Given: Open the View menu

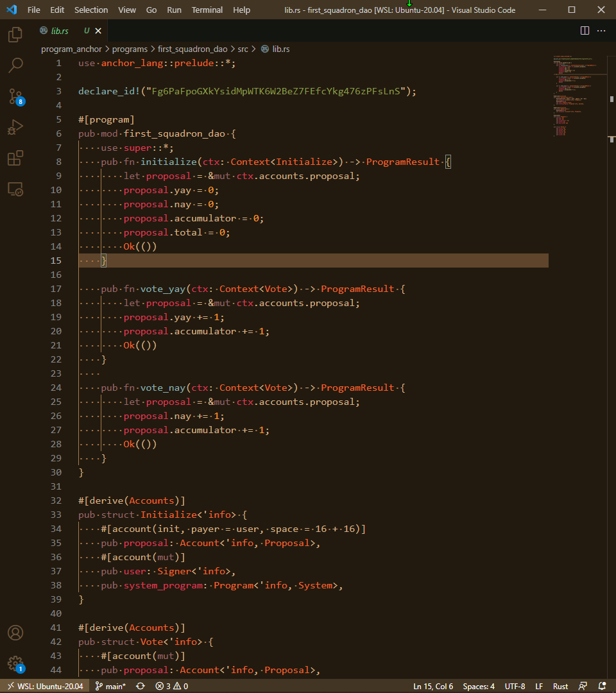Looking at the screenshot, I should [127, 10].
